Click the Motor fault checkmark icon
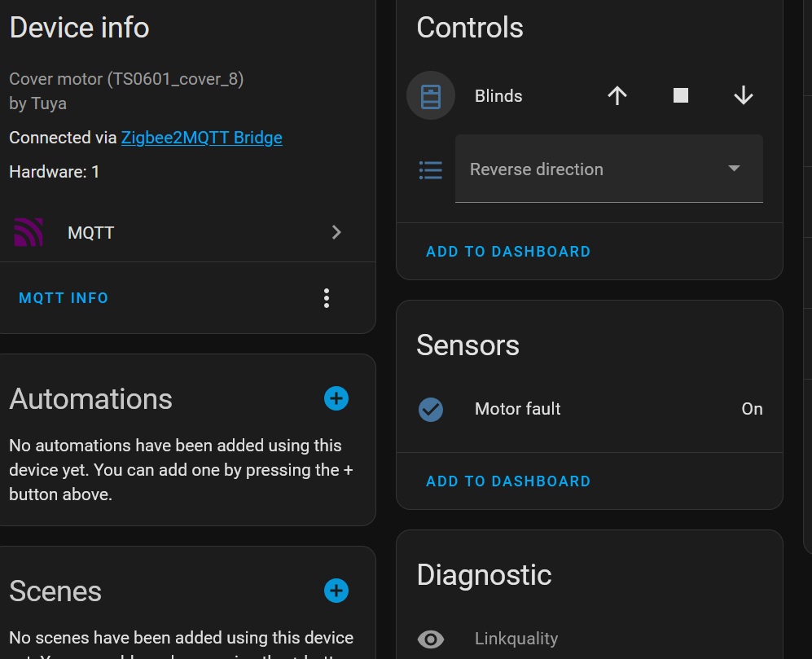Viewport: 812px width, 659px height. pos(431,409)
